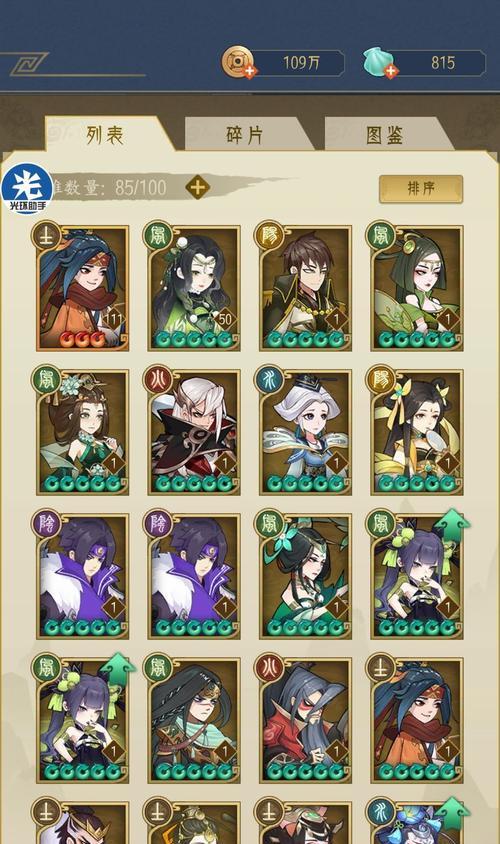Select the red-masked fire hero card

tap(305, 721)
